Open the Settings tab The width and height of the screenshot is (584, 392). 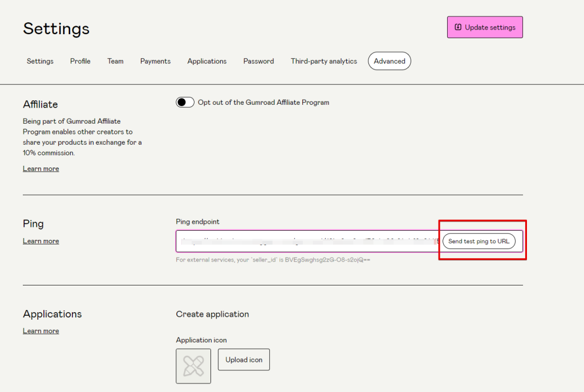click(x=40, y=61)
